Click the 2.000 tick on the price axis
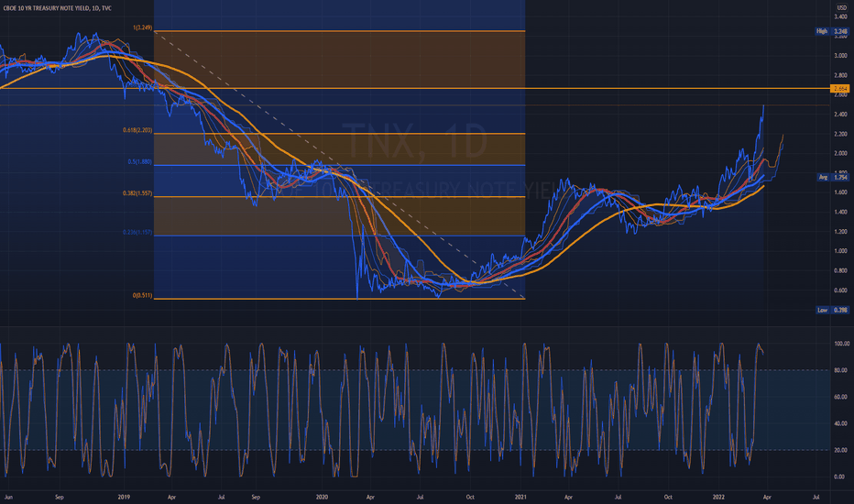 tap(840, 154)
